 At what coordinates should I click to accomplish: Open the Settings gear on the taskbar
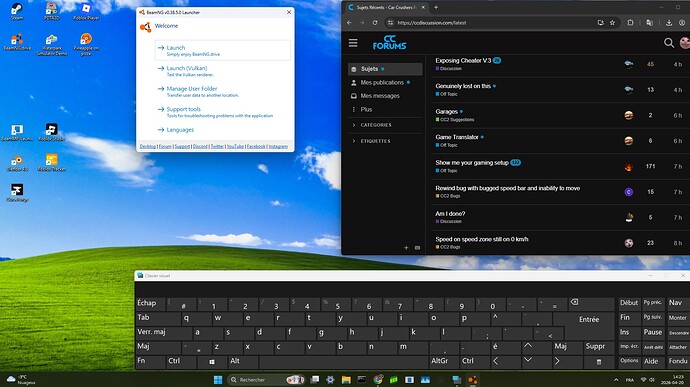[x=330, y=380]
